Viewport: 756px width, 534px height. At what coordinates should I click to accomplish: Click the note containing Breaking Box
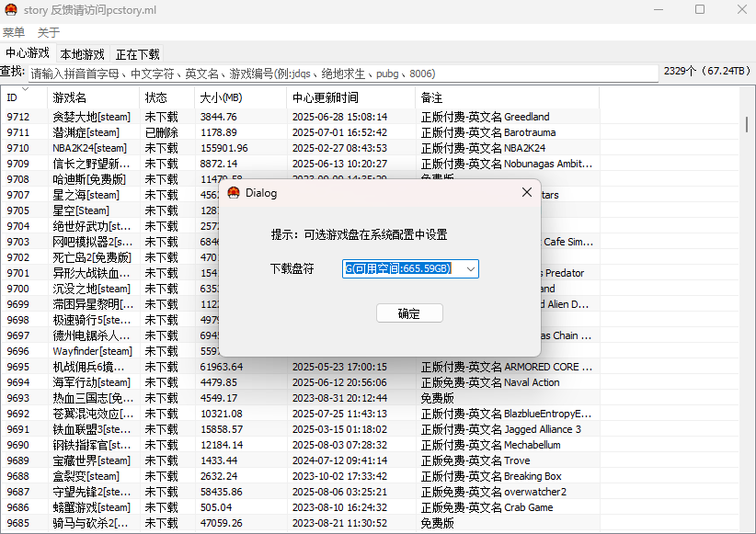point(491,476)
